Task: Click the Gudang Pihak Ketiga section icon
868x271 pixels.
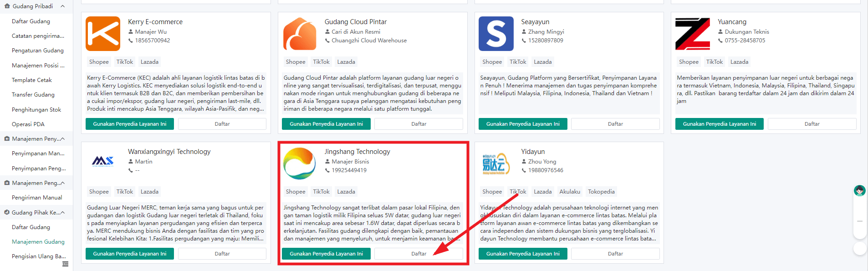Action: (7, 212)
